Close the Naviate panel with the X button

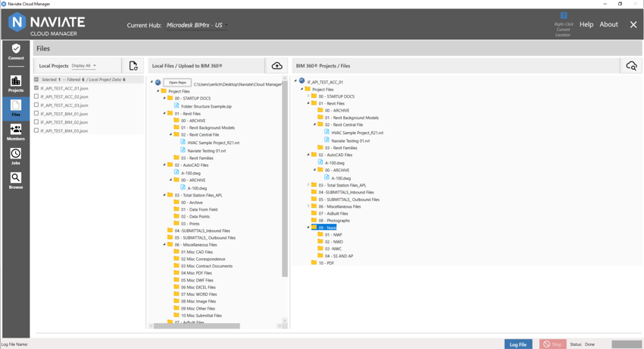click(x=633, y=25)
